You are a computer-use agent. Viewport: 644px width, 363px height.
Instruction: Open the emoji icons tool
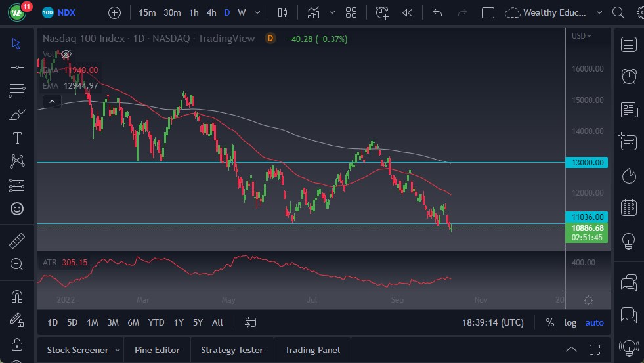tap(17, 209)
